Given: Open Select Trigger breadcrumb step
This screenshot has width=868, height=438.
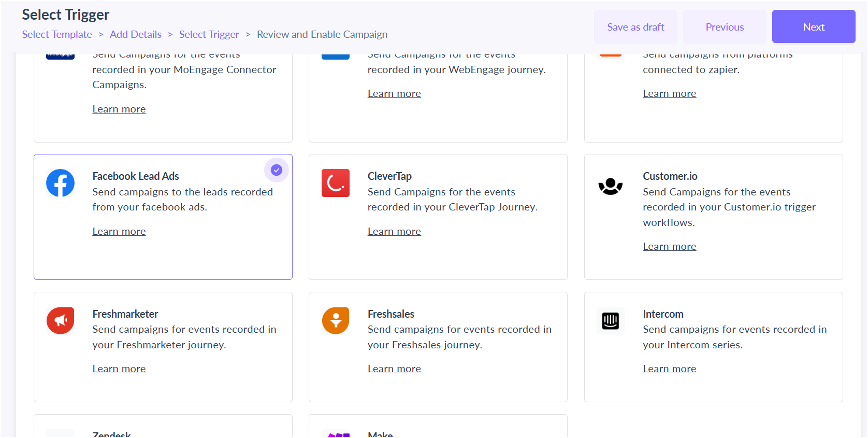Looking at the screenshot, I should (x=209, y=34).
